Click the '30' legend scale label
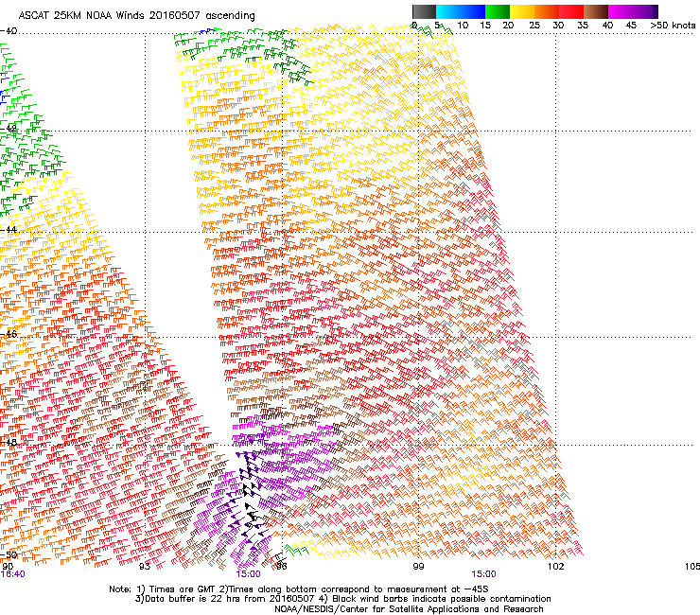This screenshot has width=700, height=615. [558, 26]
